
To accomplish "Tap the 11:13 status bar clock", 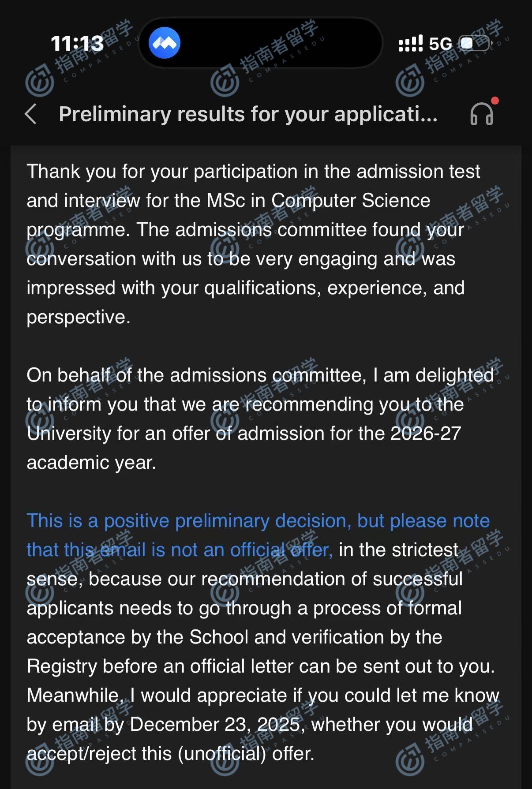I will 77,43.
